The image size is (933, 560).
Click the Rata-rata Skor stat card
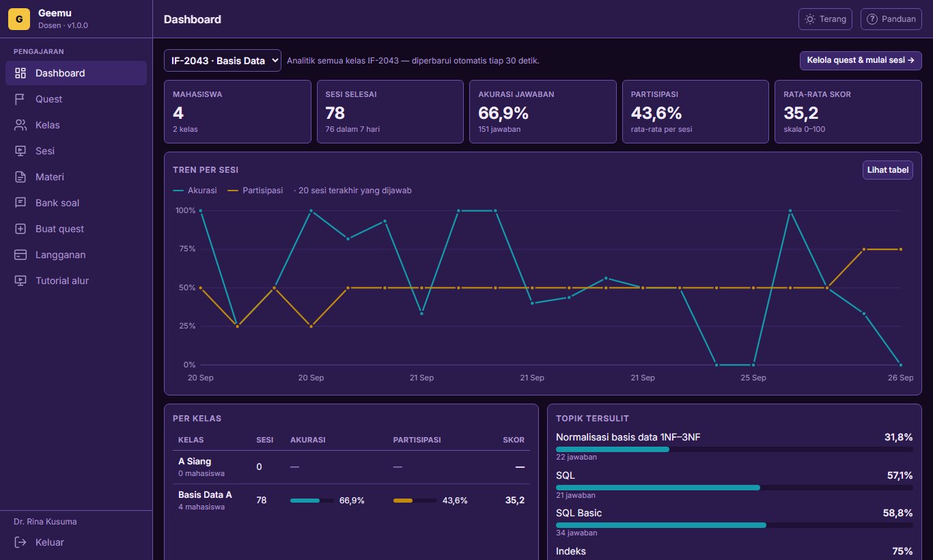[x=848, y=112]
